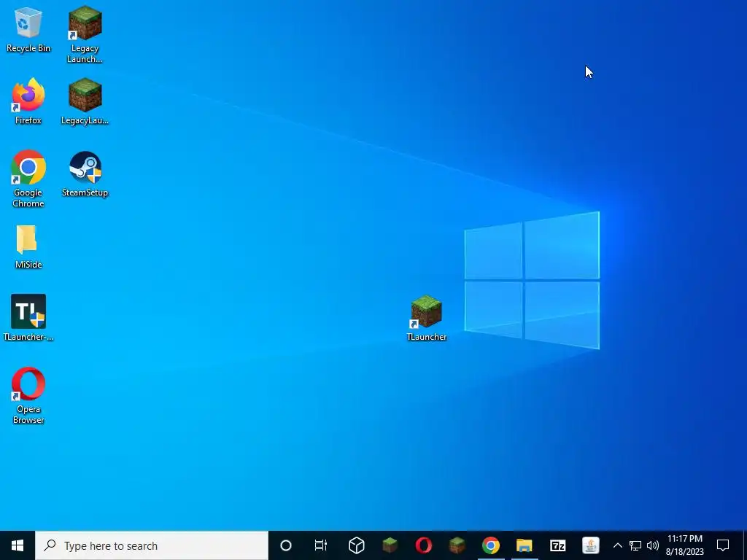Open the 7z taskbar icon

tap(557, 545)
